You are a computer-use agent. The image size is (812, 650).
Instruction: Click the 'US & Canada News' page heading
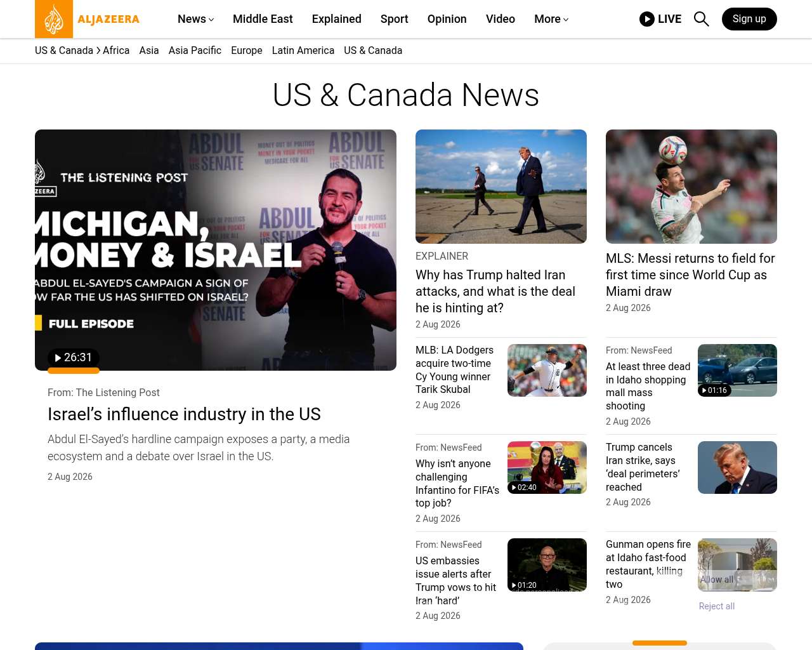click(x=406, y=95)
